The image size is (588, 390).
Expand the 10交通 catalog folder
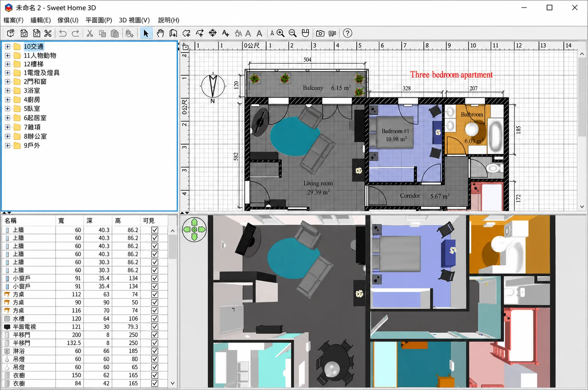click(7, 47)
